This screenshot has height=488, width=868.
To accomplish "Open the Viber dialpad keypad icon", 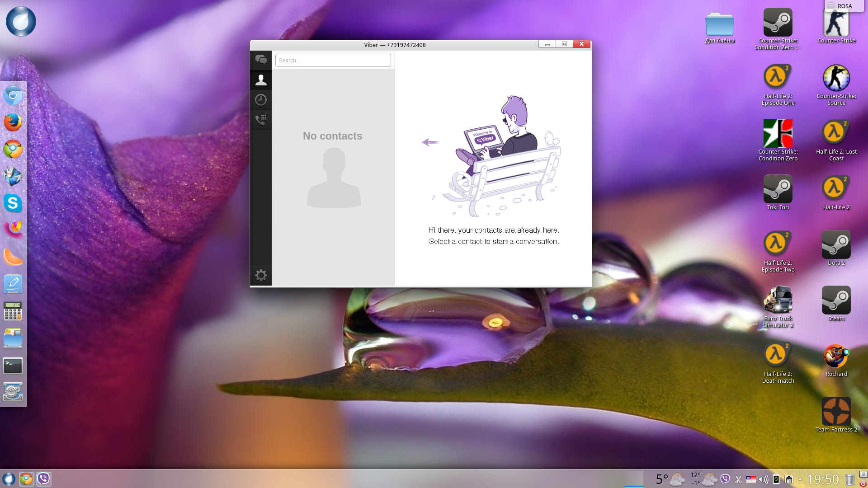I will [261, 120].
